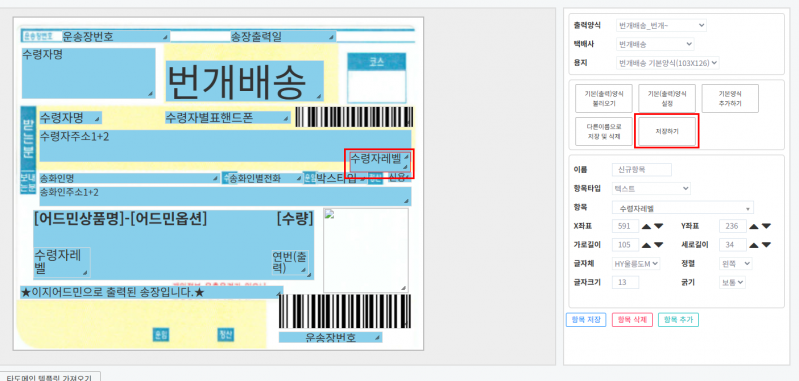799x381 pixels.
Task: Click the upper barcode on the label
Action: pyautogui.click(x=354, y=117)
